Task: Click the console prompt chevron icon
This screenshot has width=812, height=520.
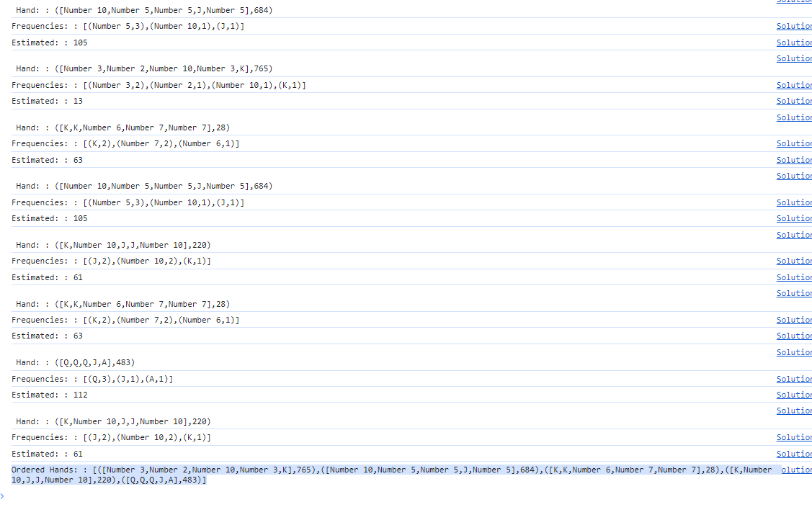Action: tap(3, 496)
